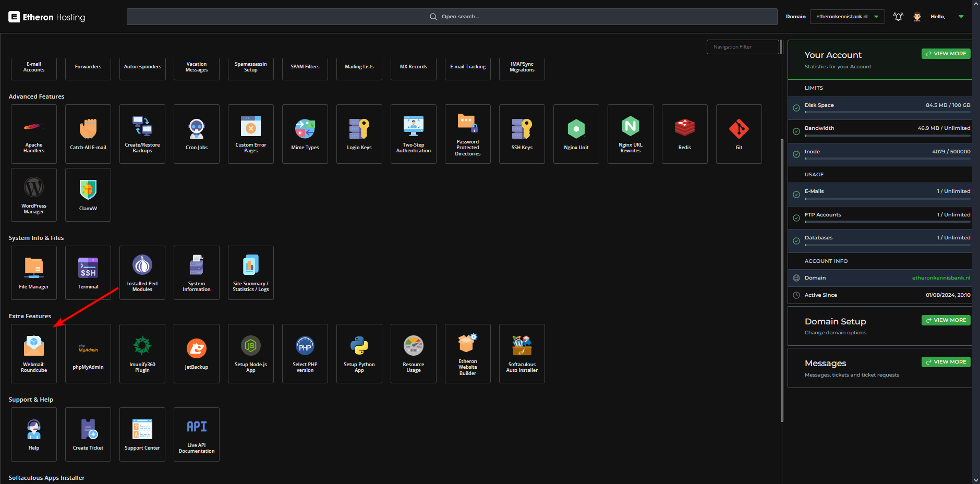
Task: Launch phpMyAdmin
Action: click(x=88, y=353)
